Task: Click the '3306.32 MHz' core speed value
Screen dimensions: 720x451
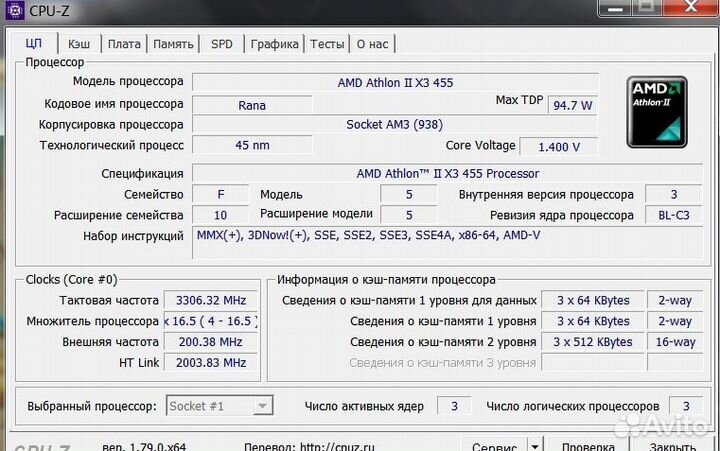Action: pyautogui.click(x=211, y=300)
